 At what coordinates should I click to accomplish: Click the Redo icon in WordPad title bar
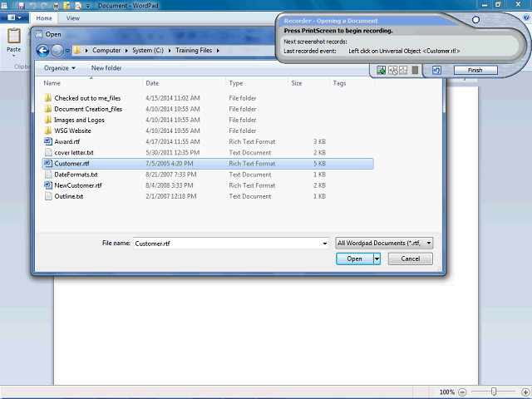click(x=44, y=6)
